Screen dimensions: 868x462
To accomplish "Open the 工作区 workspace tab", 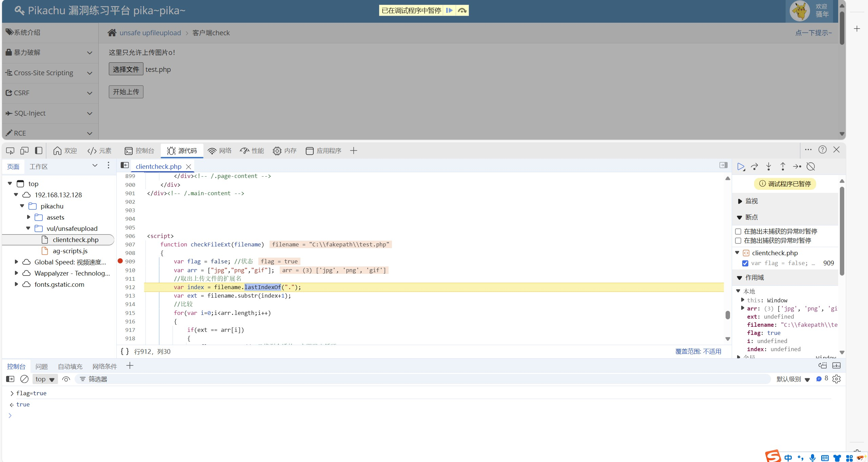I will click(39, 166).
